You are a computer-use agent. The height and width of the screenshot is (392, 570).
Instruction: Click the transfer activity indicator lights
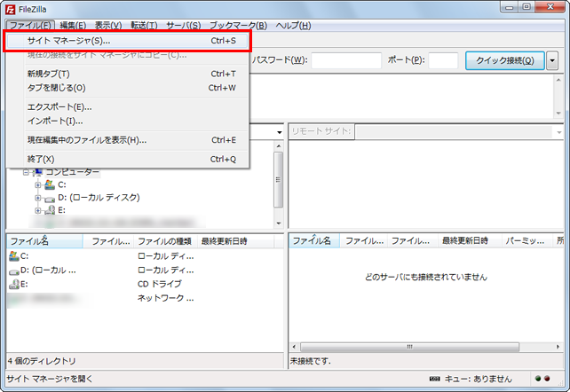(542, 379)
